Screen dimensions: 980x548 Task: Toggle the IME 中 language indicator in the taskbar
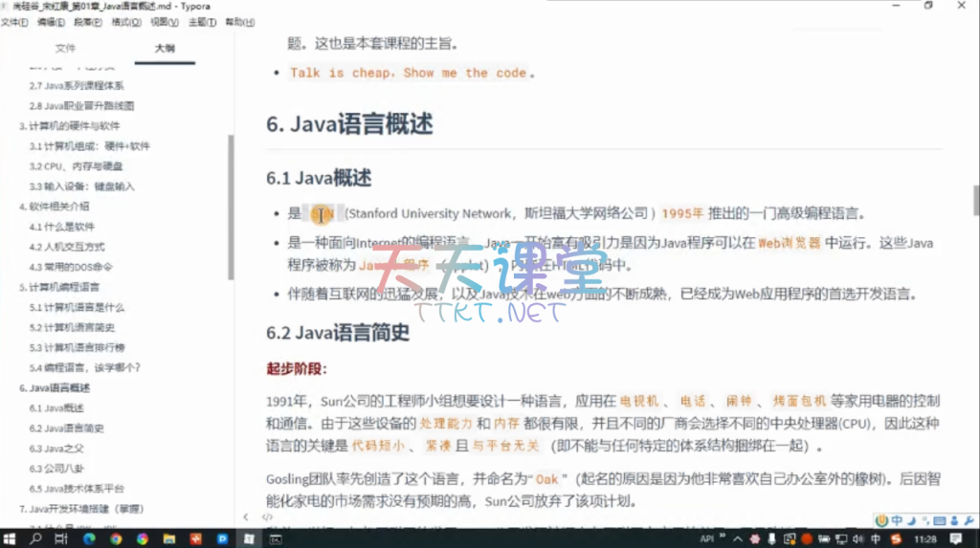click(877, 539)
